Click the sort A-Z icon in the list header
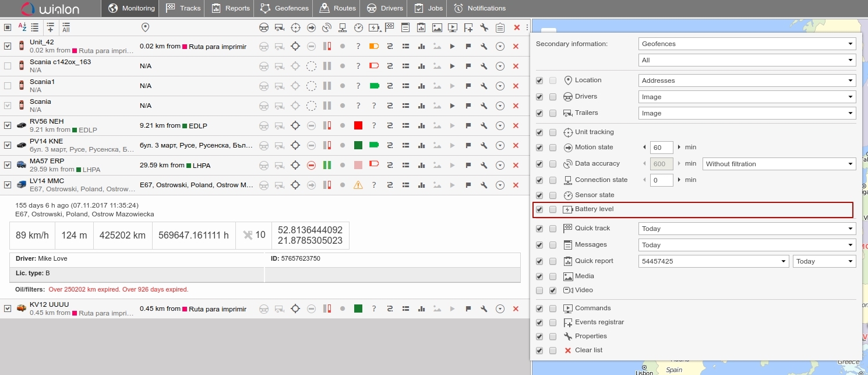Viewport: 868px width, 375px height. click(x=22, y=27)
